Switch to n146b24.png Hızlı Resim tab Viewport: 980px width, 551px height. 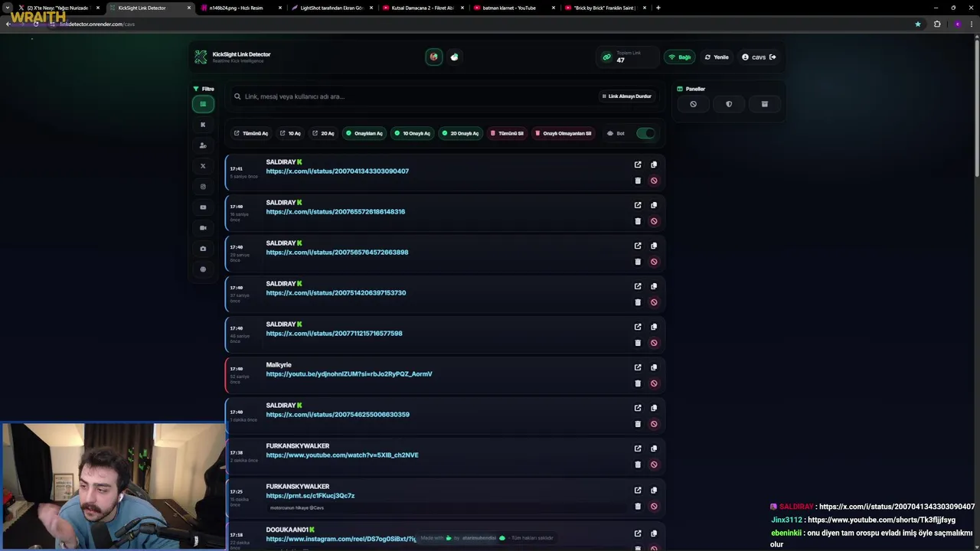coord(240,8)
